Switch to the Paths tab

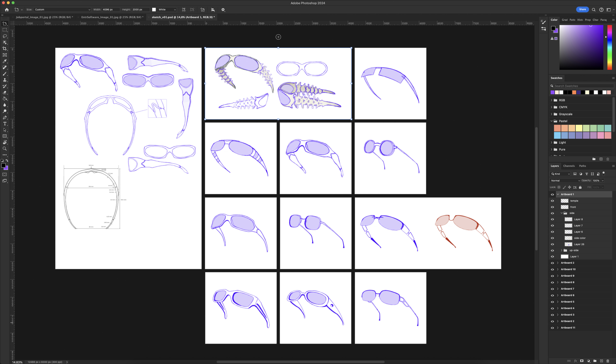(582, 166)
